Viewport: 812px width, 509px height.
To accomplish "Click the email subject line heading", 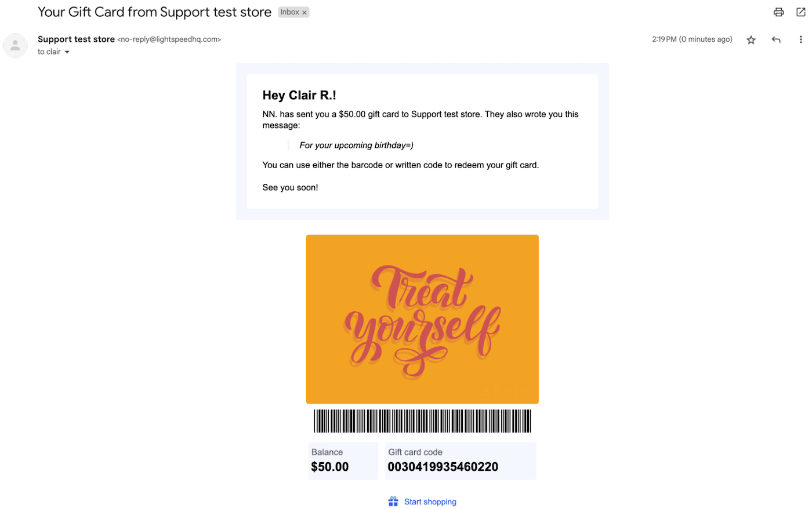I will (x=154, y=12).
